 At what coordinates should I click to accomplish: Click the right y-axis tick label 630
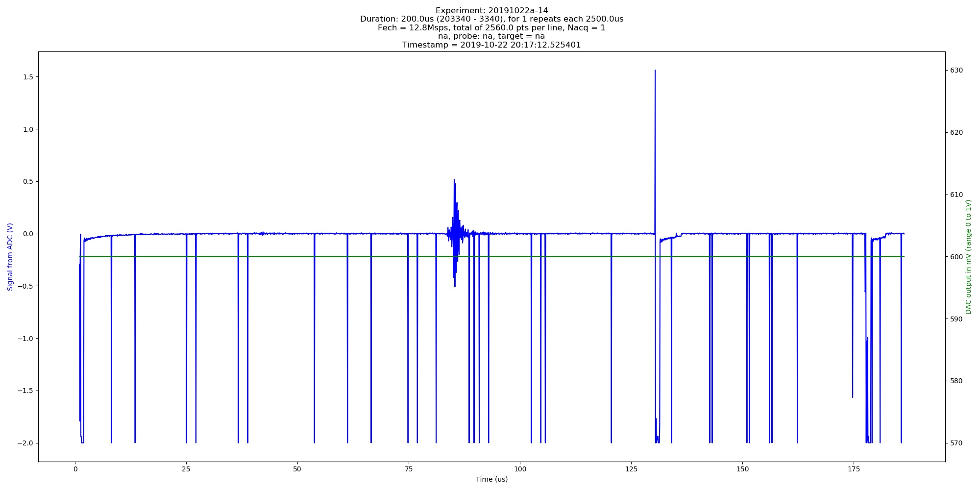(956, 71)
